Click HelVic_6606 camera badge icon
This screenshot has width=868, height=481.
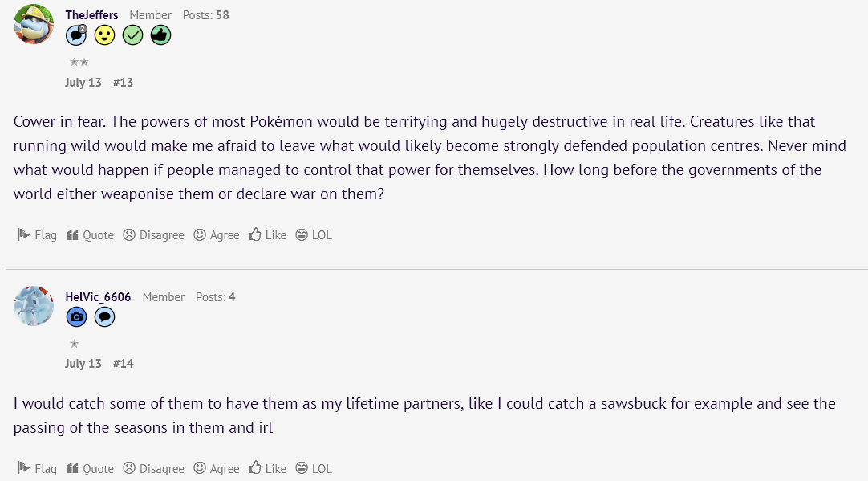[x=76, y=317]
